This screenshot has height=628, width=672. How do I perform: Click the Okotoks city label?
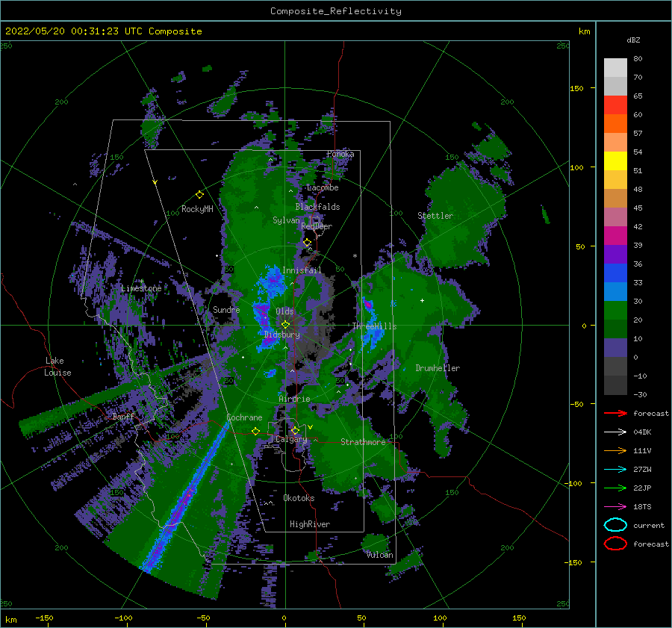coord(299,498)
